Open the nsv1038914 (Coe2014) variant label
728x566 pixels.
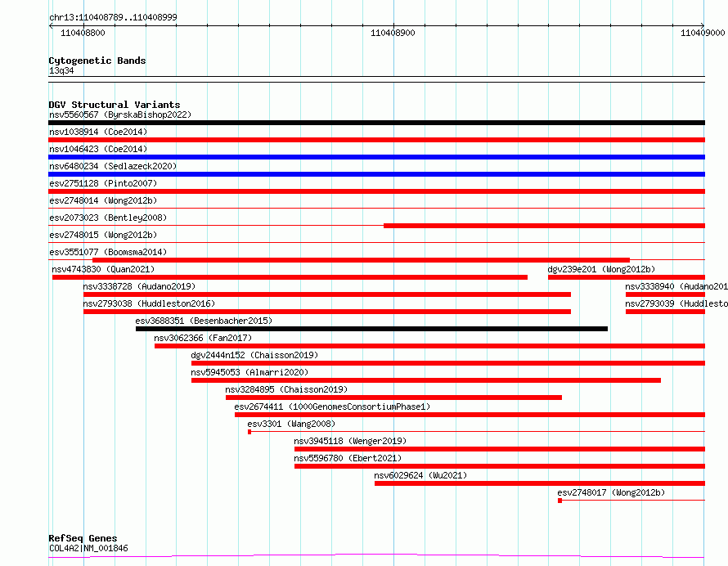98,132
